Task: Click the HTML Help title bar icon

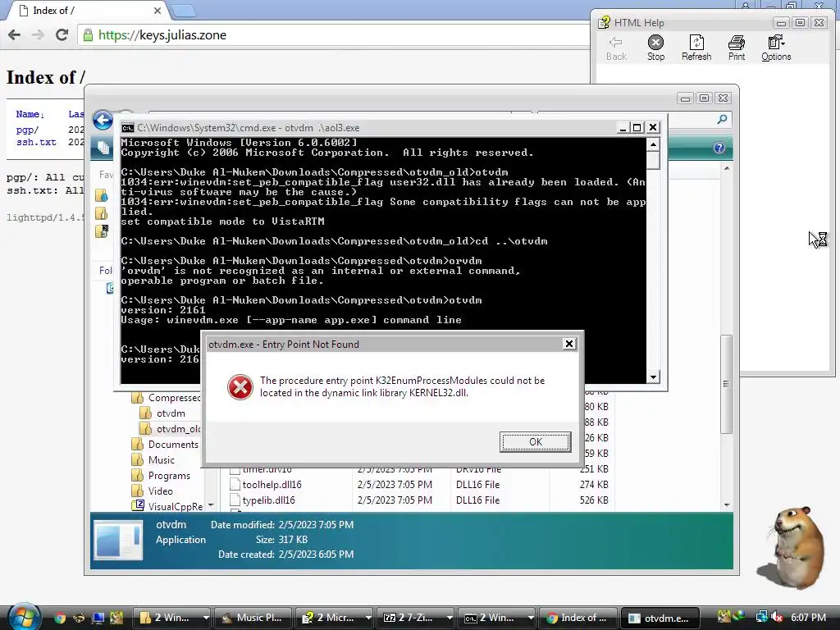Action: [605, 22]
